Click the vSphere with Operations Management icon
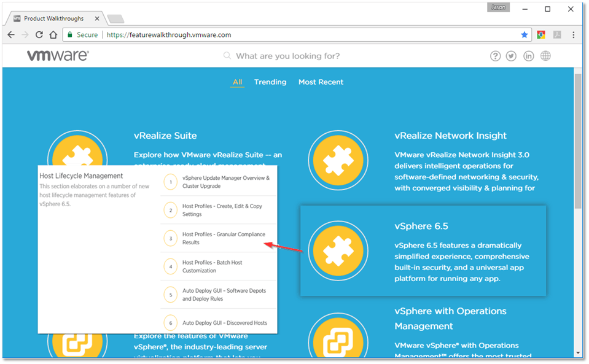Screen dimensions: 589x364 point(338,336)
